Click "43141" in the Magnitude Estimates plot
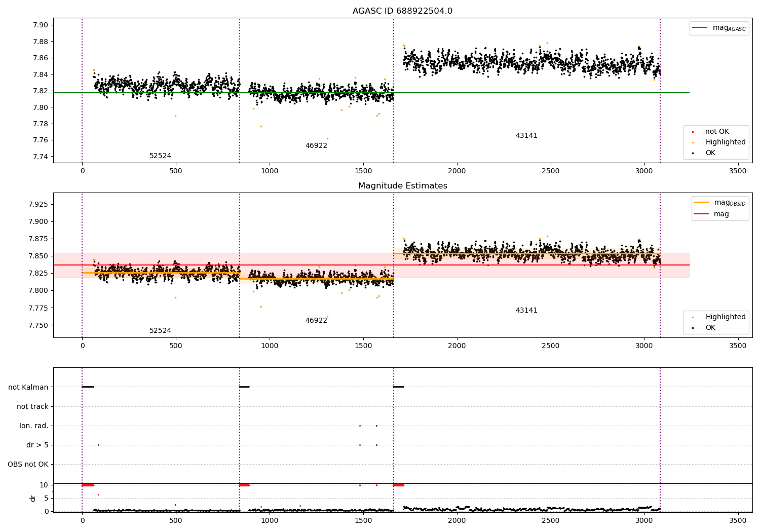The width and height of the screenshot is (760, 532). coord(526,311)
